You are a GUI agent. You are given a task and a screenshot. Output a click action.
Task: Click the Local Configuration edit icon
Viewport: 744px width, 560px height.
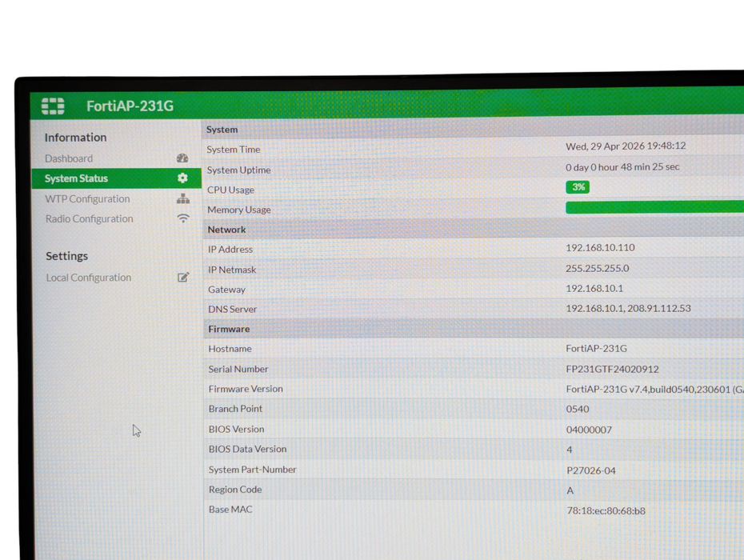click(x=183, y=277)
